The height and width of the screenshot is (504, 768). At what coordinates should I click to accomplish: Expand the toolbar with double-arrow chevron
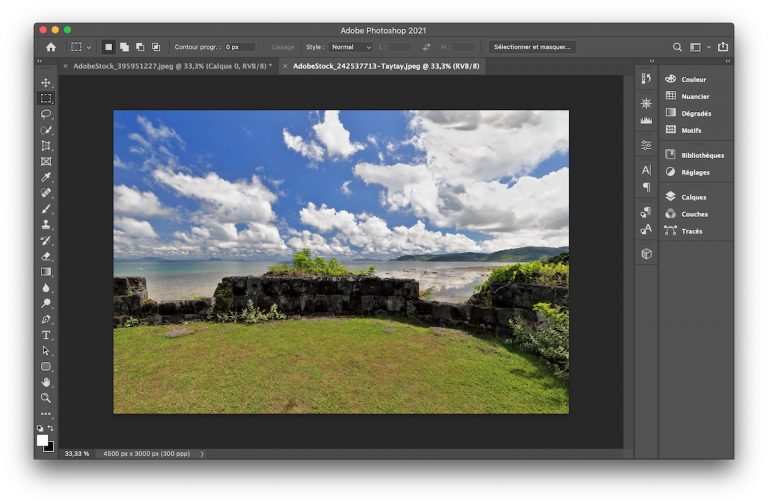click(x=40, y=61)
